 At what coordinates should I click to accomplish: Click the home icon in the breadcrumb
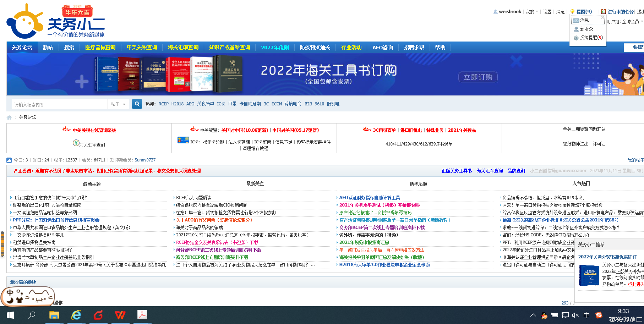click(x=9, y=117)
